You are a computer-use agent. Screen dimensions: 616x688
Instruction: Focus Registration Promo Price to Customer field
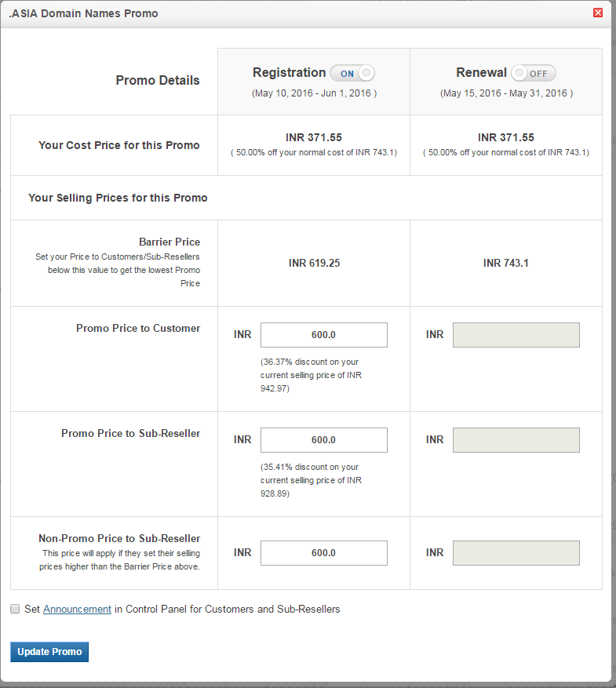(x=323, y=335)
